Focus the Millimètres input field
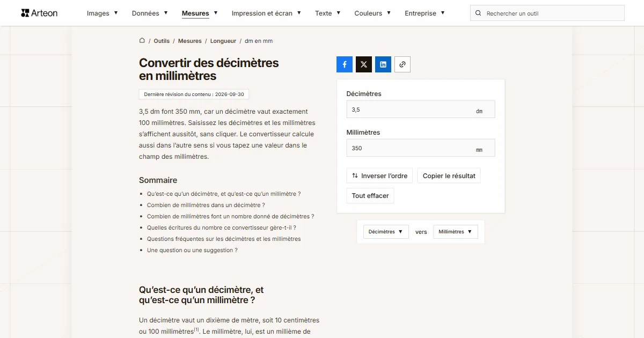This screenshot has height=338, width=644. (421, 148)
